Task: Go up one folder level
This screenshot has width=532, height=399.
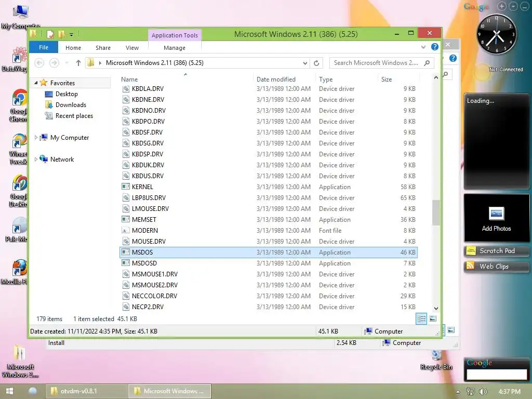Action: (78, 63)
